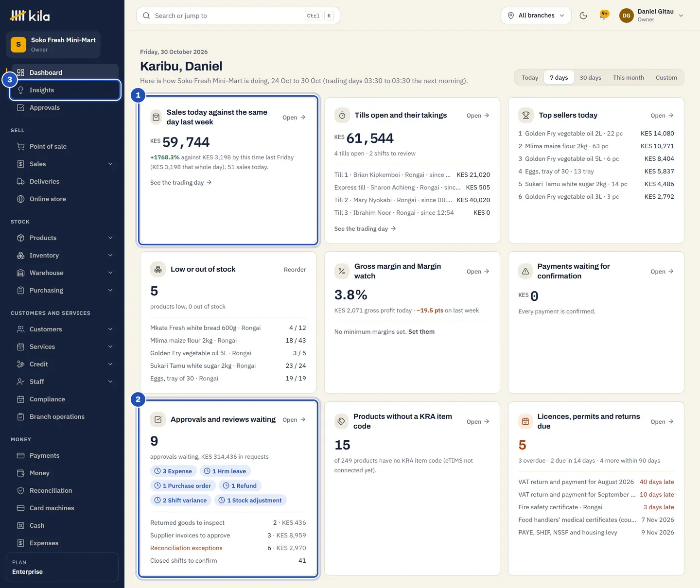The image size is (700, 588).
Task: Open the Dashboard grid icon
Action: pos(20,72)
